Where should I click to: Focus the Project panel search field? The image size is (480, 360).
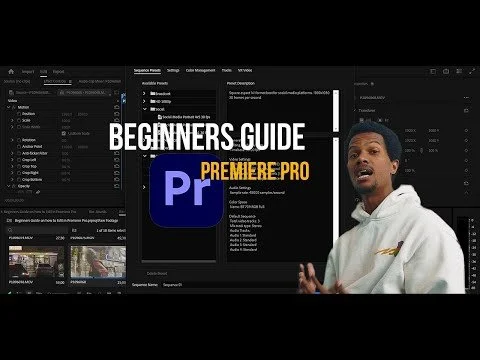tap(37, 230)
